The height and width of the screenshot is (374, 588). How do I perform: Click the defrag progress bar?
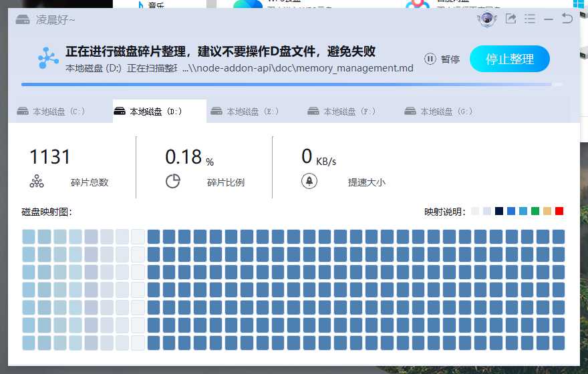[287, 85]
